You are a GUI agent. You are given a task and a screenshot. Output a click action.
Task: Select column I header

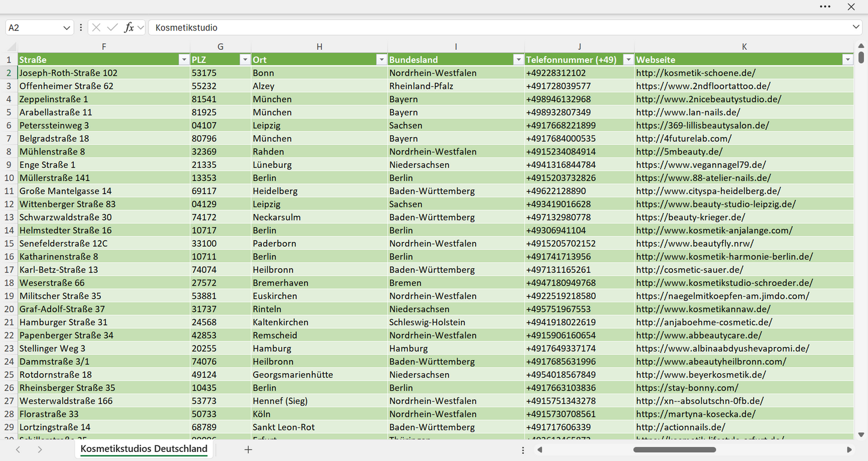456,46
